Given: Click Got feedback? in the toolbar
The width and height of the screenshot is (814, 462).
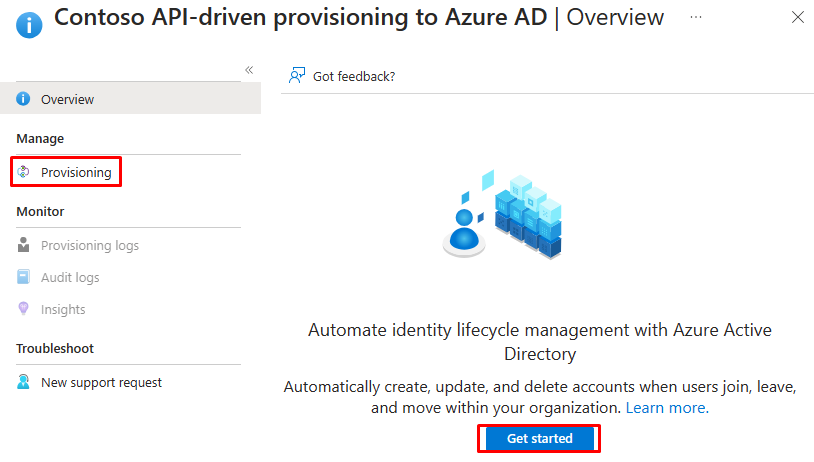Looking at the screenshot, I should 354,76.
